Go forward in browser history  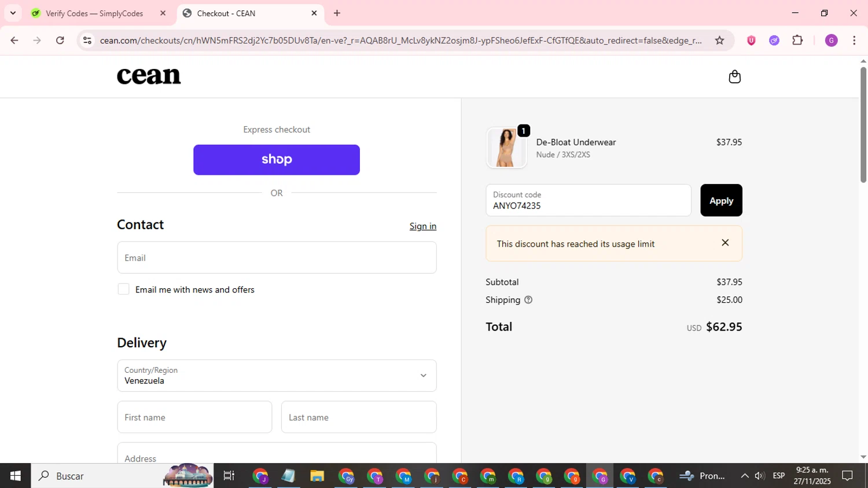point(37,41)
